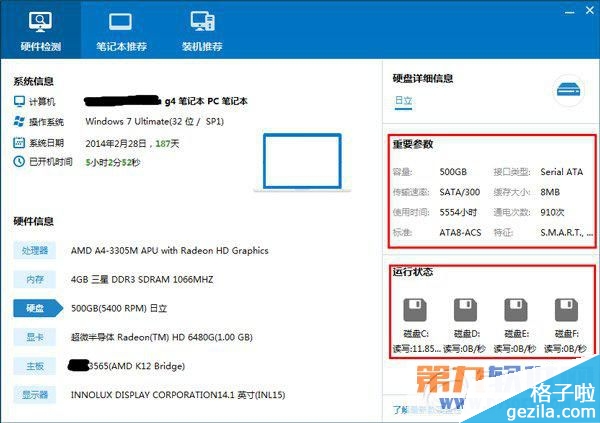Click the 500GB capacity value

(453, 172)
